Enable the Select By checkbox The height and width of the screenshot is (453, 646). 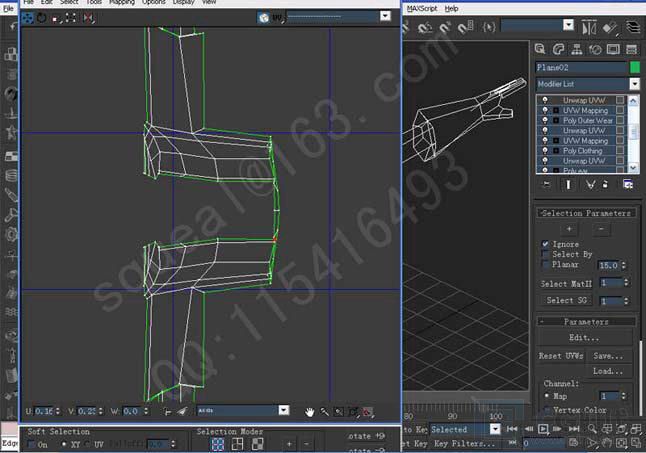click(x=545, y=254)
